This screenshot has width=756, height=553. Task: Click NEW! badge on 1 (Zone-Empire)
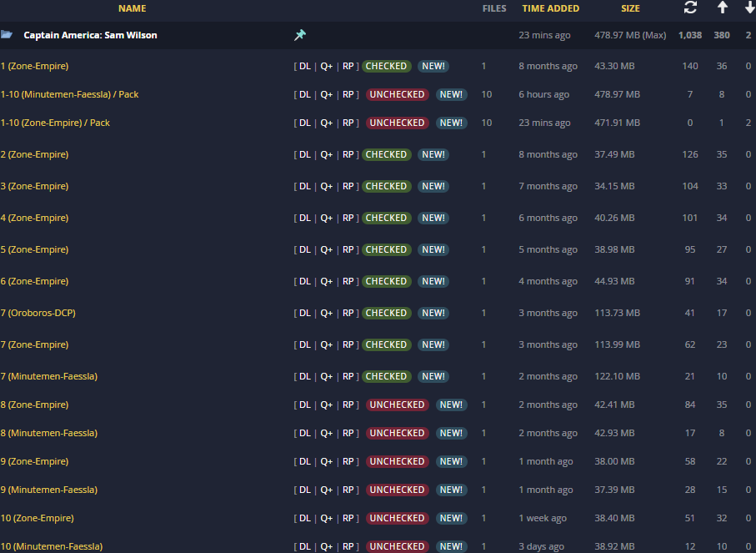tap(433, 66)
